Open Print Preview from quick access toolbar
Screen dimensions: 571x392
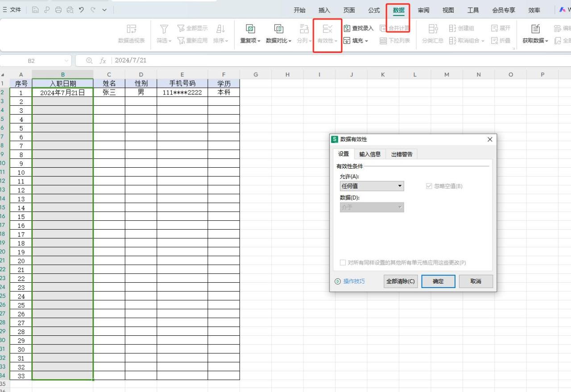pyautogui.click(x=70, y=10)
